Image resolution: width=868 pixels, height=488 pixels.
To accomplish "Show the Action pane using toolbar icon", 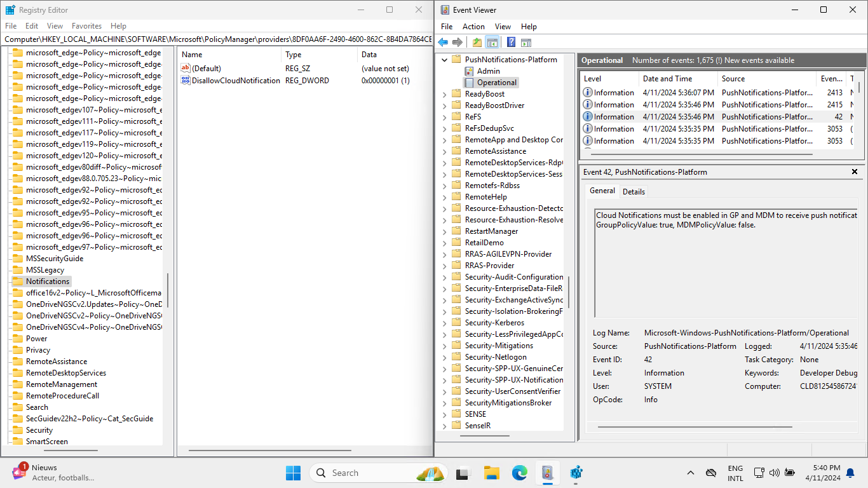I will (526, 42).
